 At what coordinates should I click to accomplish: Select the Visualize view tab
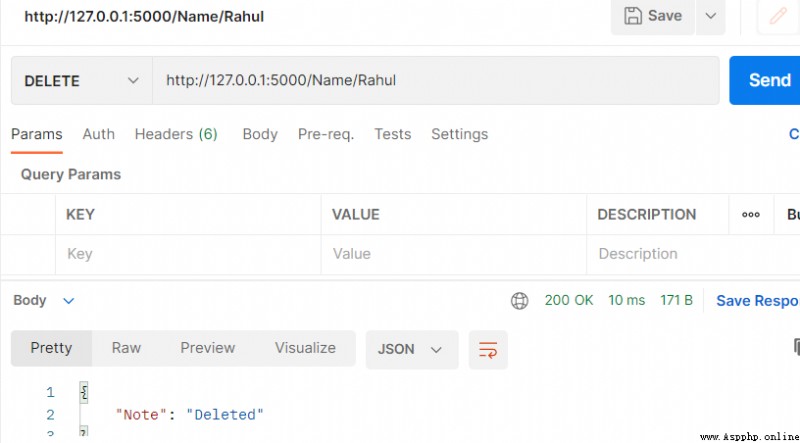pyautogui.click(x=305, y=348)
